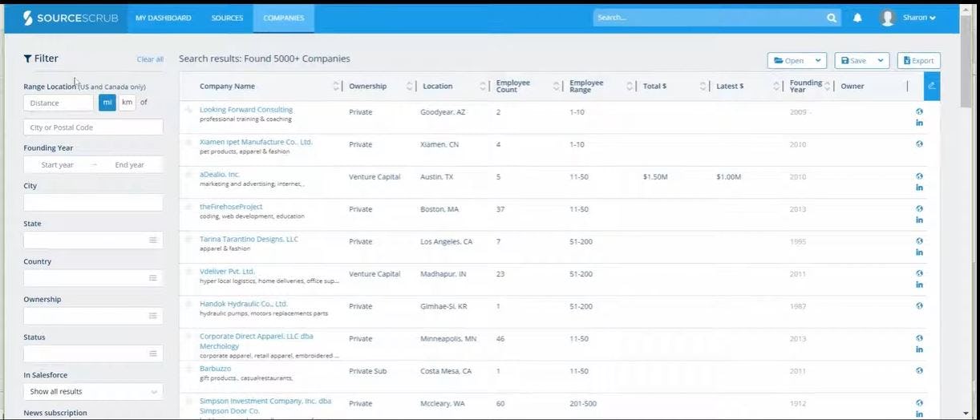Select the mi distance unit toggle
Image resolution: width=980 pixels, height=420 pixels.
[x=107, y=103]
